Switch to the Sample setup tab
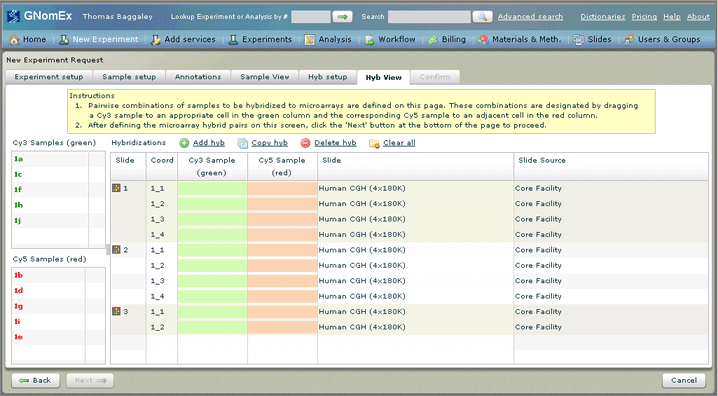This screenshot has width=718, height=396. 129,77
